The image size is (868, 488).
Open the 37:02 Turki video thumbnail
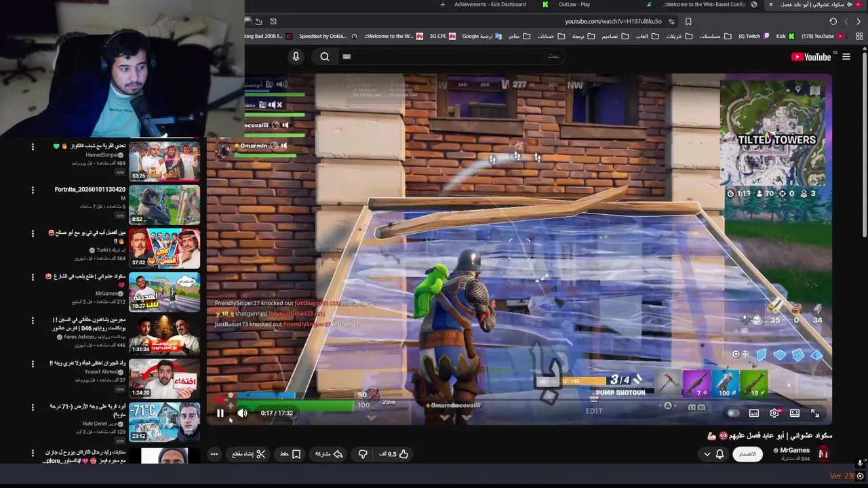point(165,248)
